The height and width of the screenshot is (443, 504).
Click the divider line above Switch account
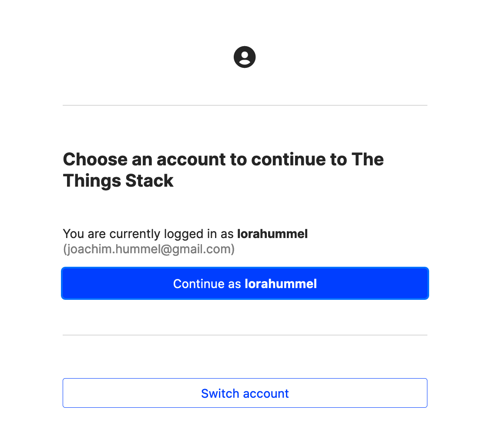point(245,335)
